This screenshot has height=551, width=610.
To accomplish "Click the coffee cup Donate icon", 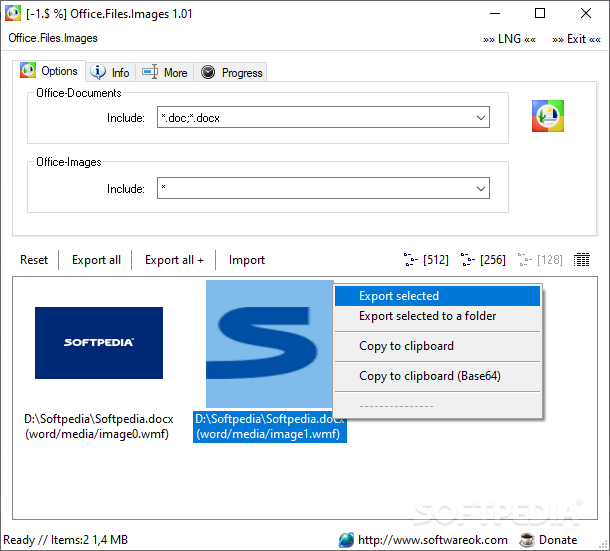I will tap(527, 540).
